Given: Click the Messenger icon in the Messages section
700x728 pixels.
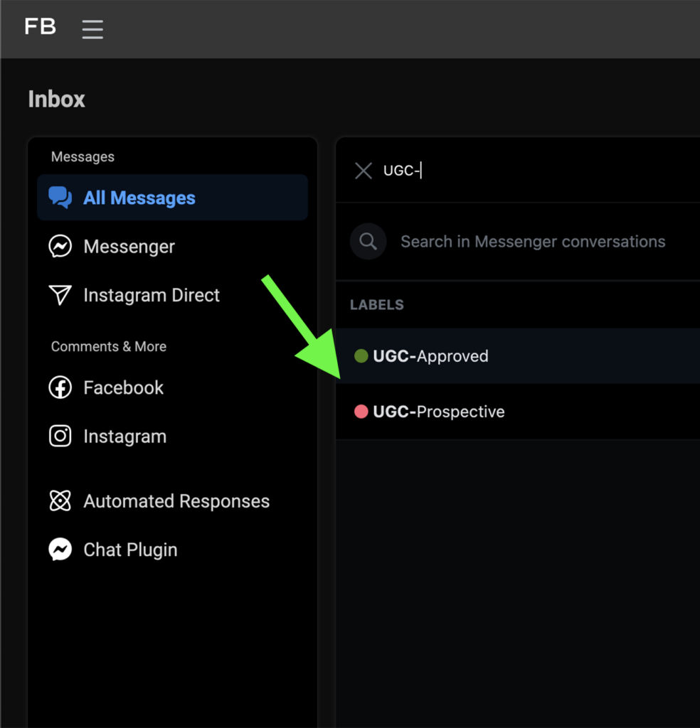Looking at the screenshot, I should point(60,247).
